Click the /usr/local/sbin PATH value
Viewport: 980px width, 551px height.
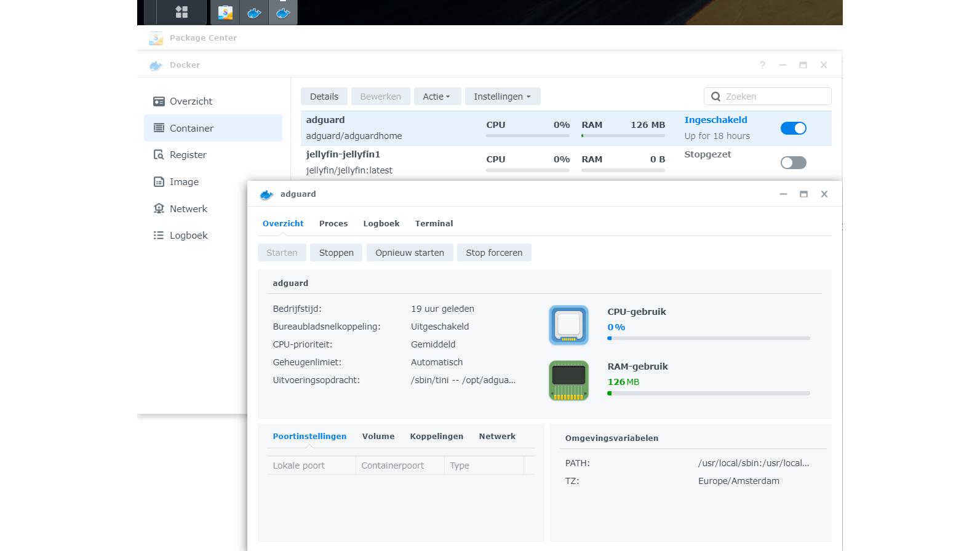tap(754, 463)
